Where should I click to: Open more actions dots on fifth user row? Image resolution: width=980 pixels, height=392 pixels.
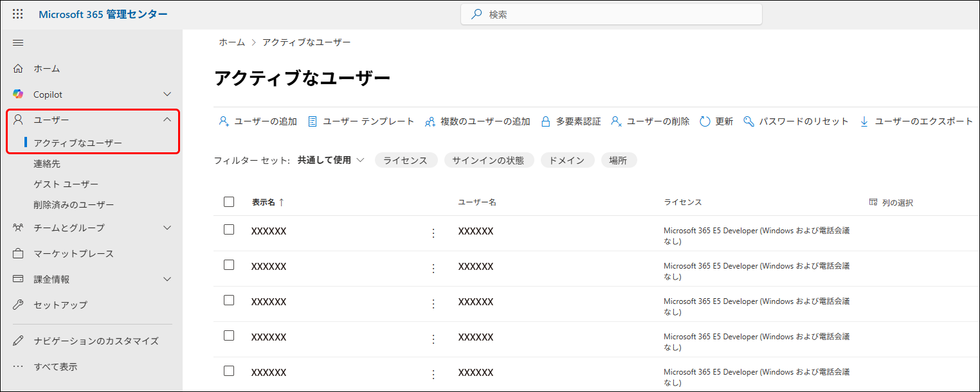(433, 375)
